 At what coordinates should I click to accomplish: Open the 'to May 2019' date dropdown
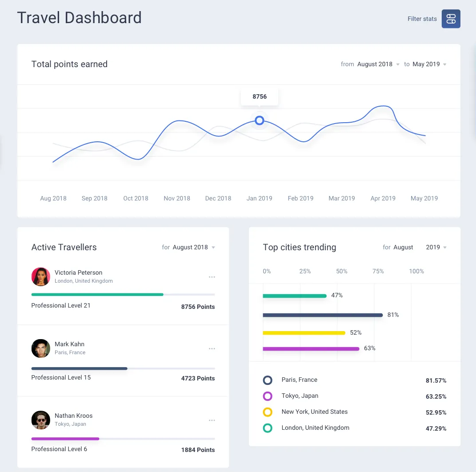click(429, 64)
